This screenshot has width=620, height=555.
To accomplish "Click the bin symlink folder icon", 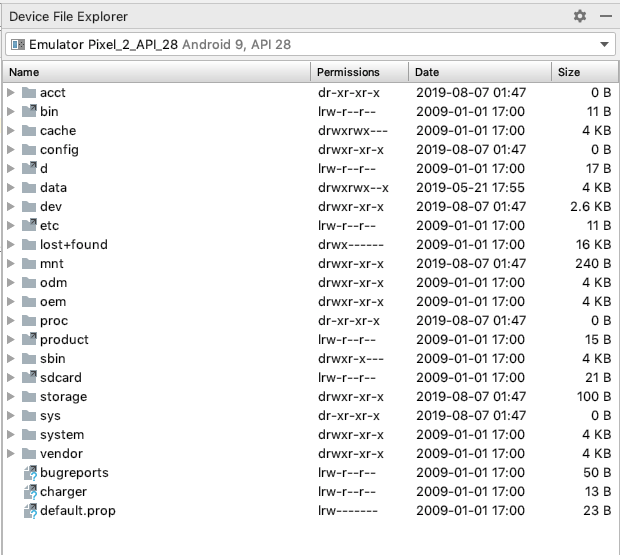I will (x=29, y=111).
